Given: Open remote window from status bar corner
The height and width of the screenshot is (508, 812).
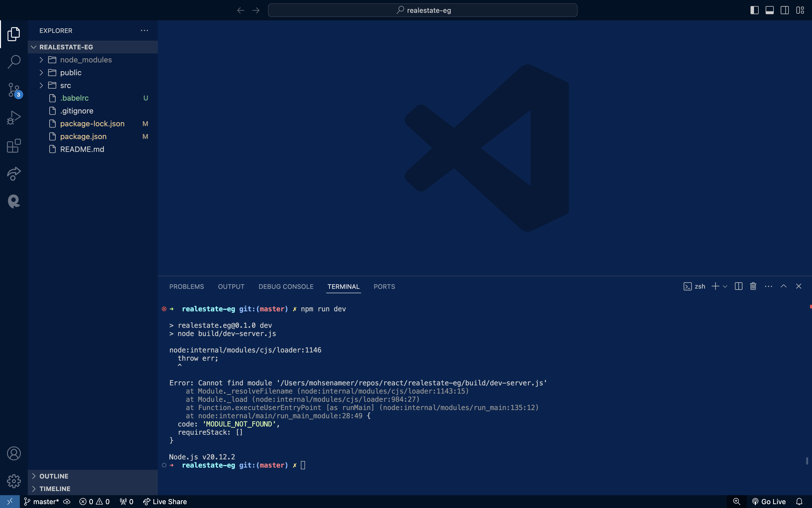Looking at the screenshot, I should (10, 502).
